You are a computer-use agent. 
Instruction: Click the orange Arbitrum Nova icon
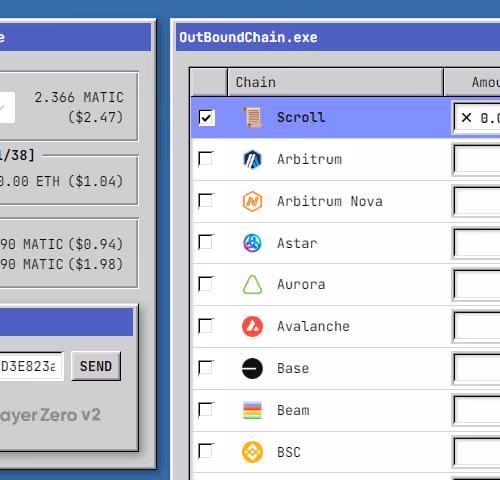pos(252,201)
